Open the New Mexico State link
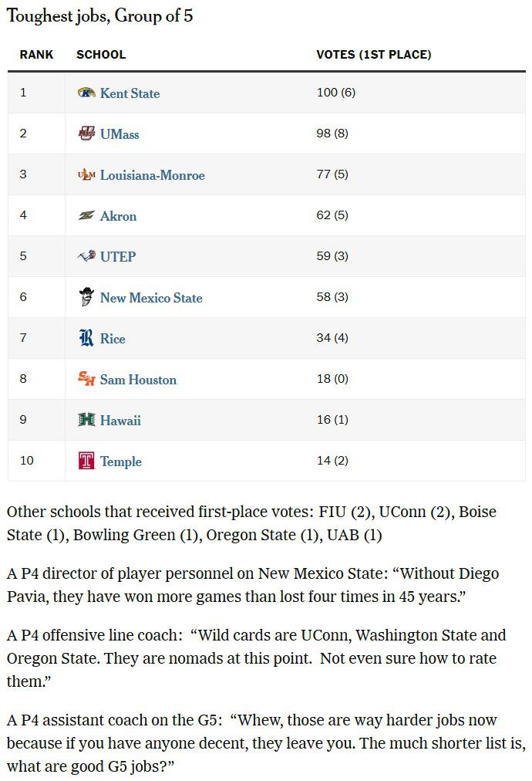The height and width of the screenshot is (781, 532). pos(151,298)
